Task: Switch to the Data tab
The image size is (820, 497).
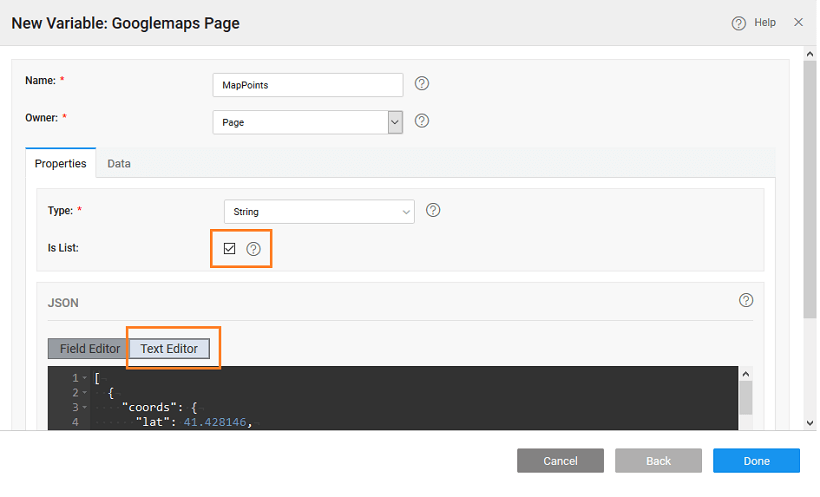Action: (119, 163)
